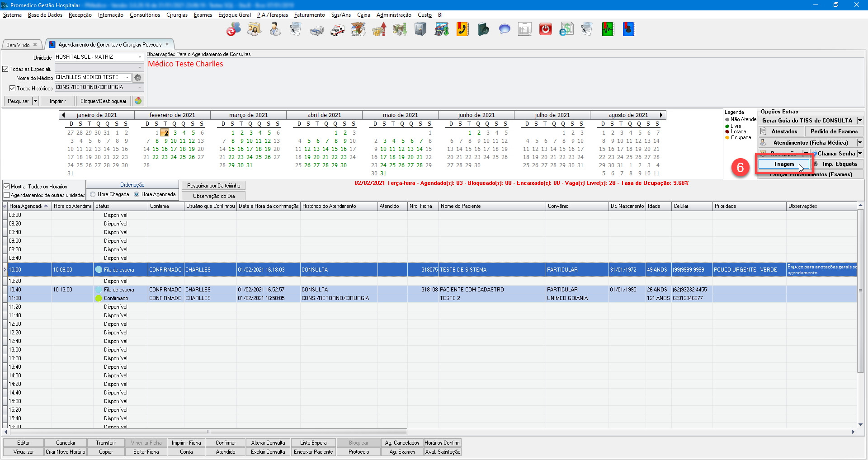Viewport: 868px width, 460px height.
Task: Click the blue speech bubble chat icon
Action: [x=504, y=30]
